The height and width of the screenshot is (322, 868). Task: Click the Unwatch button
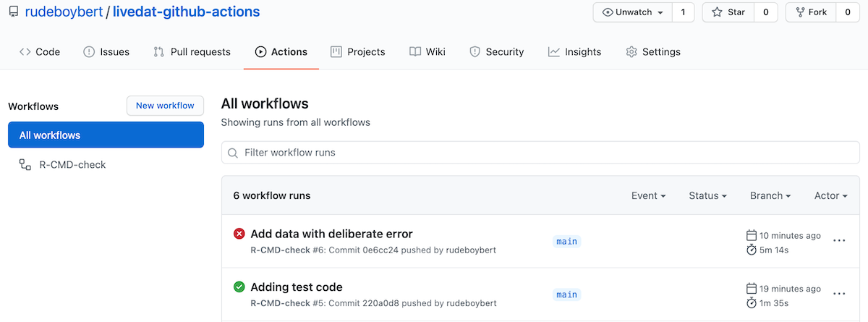click(633, 12)
